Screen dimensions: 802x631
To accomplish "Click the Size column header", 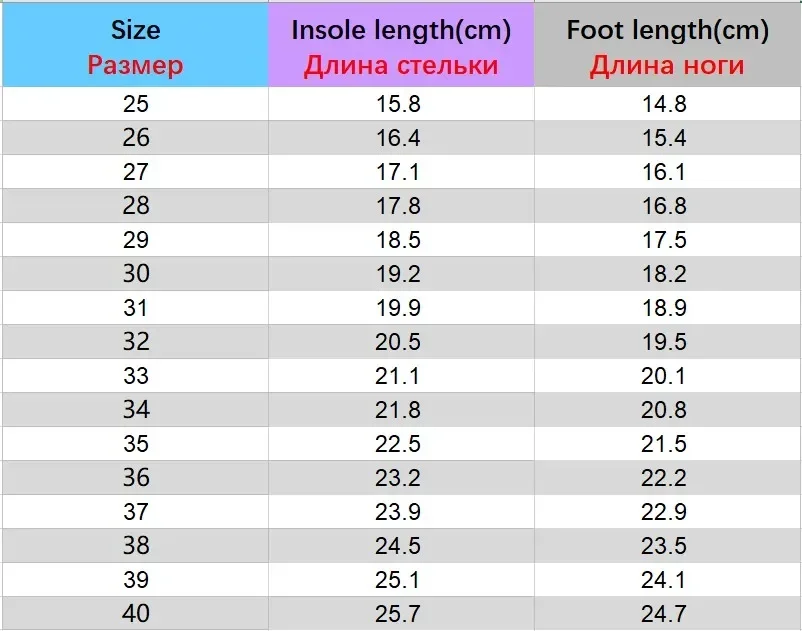I will [x=135, y=46].
